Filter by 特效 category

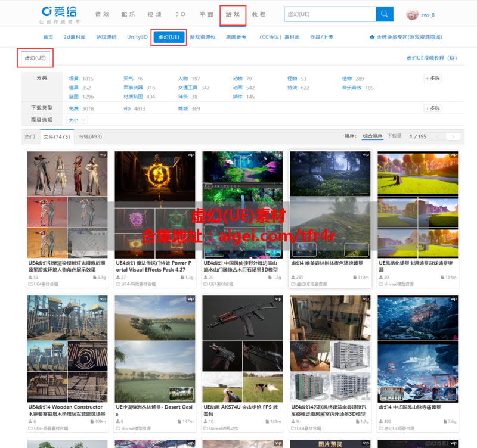[x=292, y=88]
